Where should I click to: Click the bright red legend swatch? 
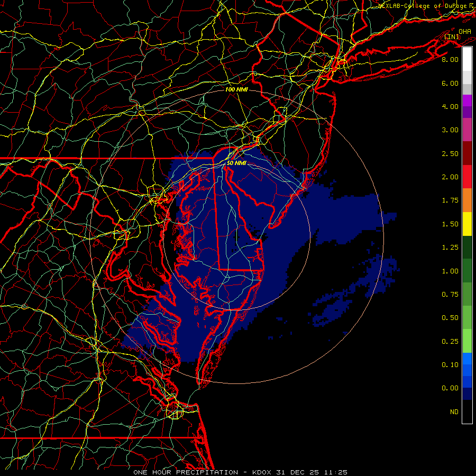(x=467, y=177)
